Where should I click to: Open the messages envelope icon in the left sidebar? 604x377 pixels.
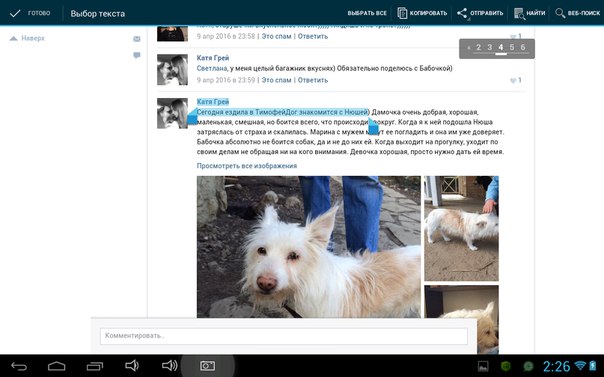click(137, 39)
